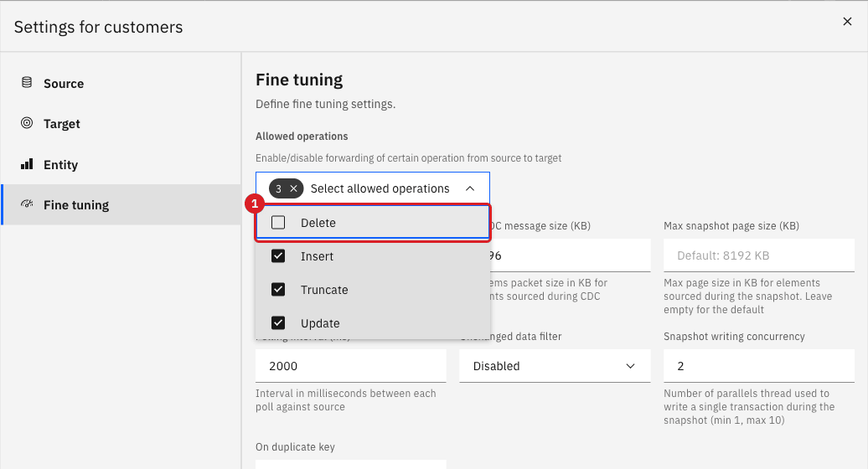The height and width of the screenshot is (469, 868).
Task: Open the Entity settings tab
Action: [x=121, y=164]
